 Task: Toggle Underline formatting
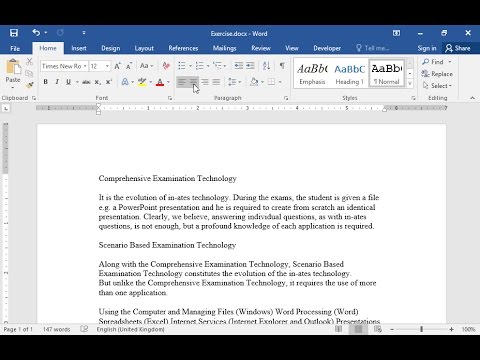68,82
